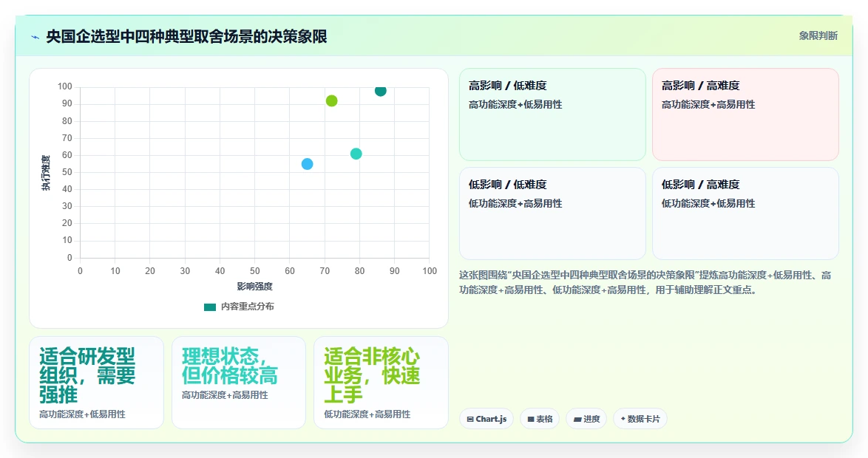Select the 适合非核心业务，快速上手 data card
Viewport: 868px width, 458px height.
[x=381, y=383]
